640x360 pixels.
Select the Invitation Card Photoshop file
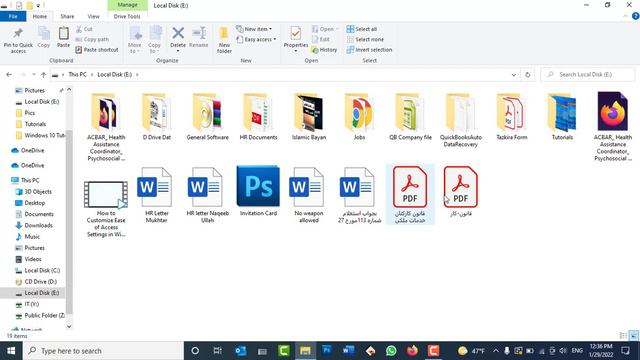258,191
